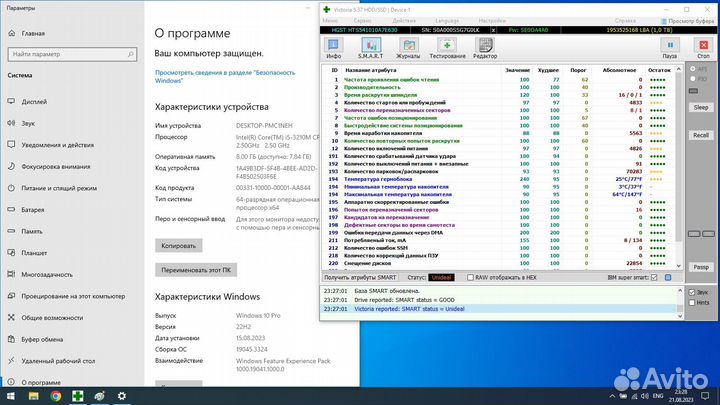Click the Passp button
Image resolution: width=720 pixels, height=405 pixels.
tap(701, 267)
